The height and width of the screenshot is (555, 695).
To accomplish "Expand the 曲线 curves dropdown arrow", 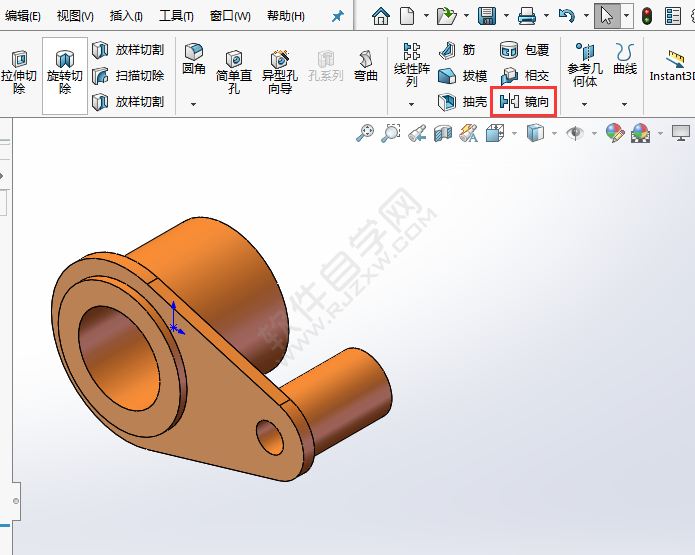I will coord(624,104).
